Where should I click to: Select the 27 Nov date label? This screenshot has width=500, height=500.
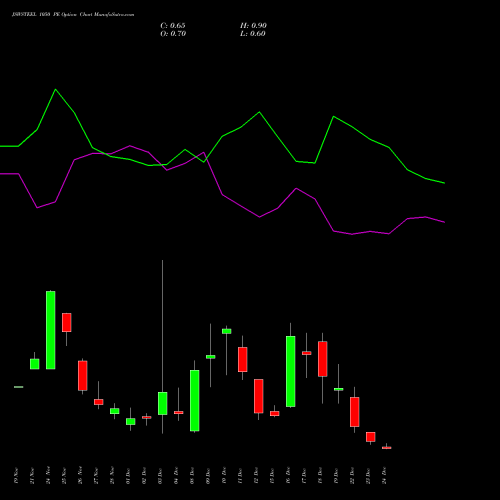tap(96, 476)
